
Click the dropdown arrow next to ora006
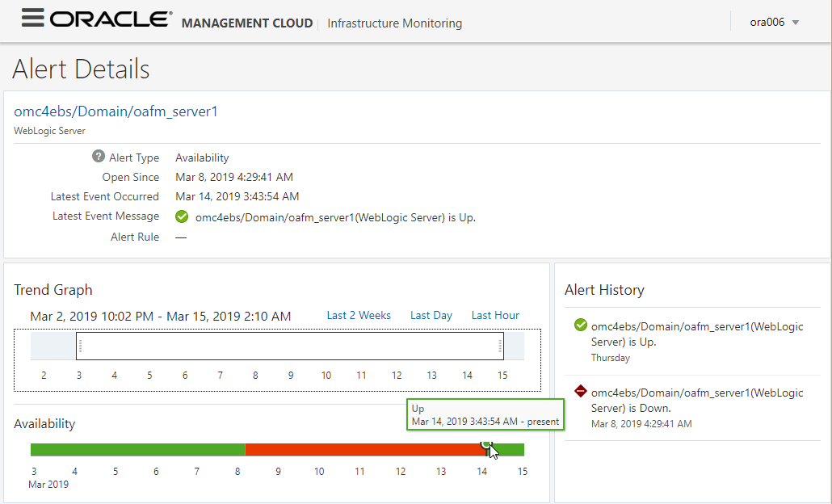[x=796, y=23]
